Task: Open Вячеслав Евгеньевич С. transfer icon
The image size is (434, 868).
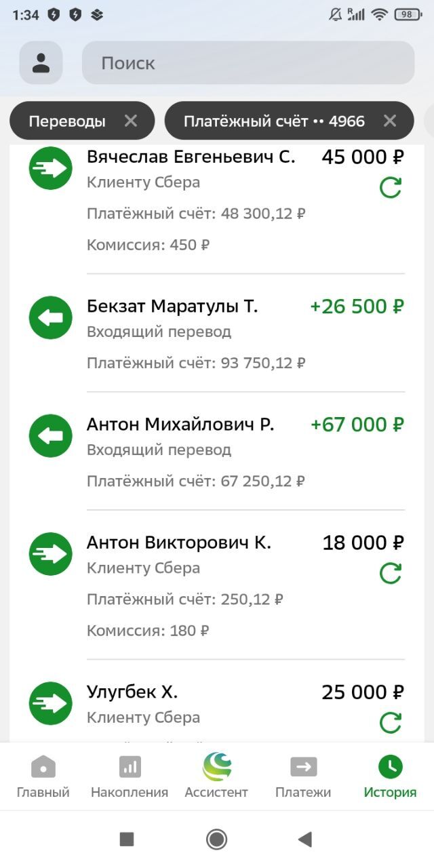Action: point(51,168)
